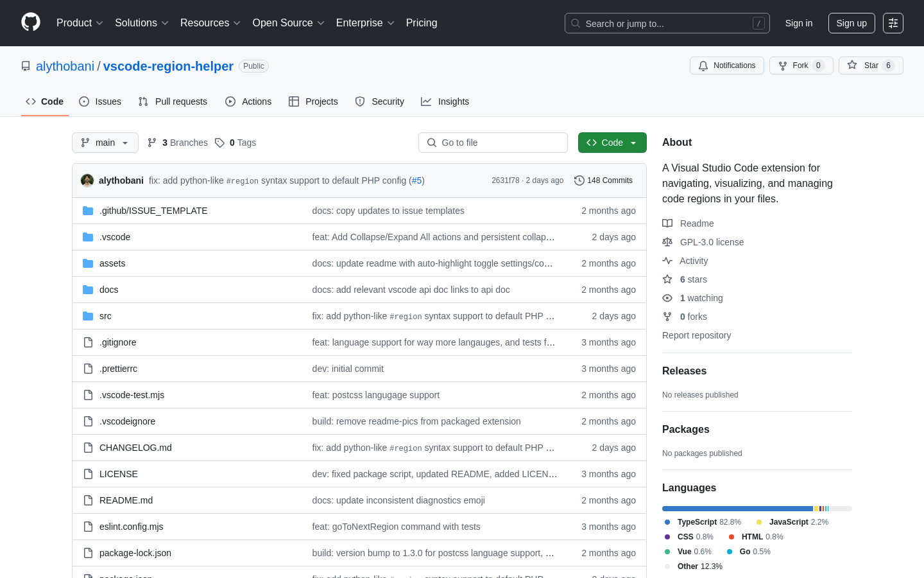The image size is (924, 578).
Task: Click the .github/ISSUE_TEMPLATE folder icon
Action: point(88,211)
